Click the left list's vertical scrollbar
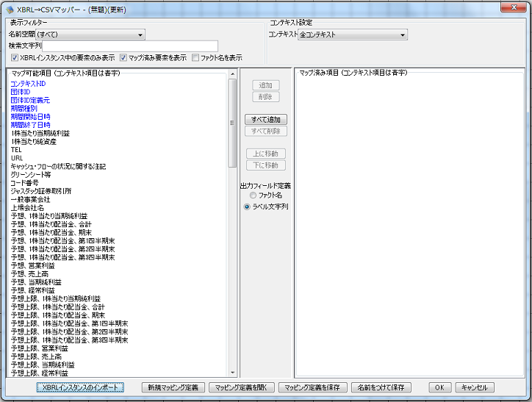Image resolution: width=532 pixels, height=402 pixels. click(232, 220)
